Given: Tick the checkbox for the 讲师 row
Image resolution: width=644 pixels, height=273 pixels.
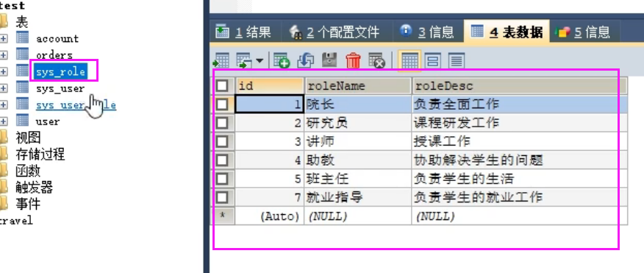Looking at the screenshot, I should 222,141.
